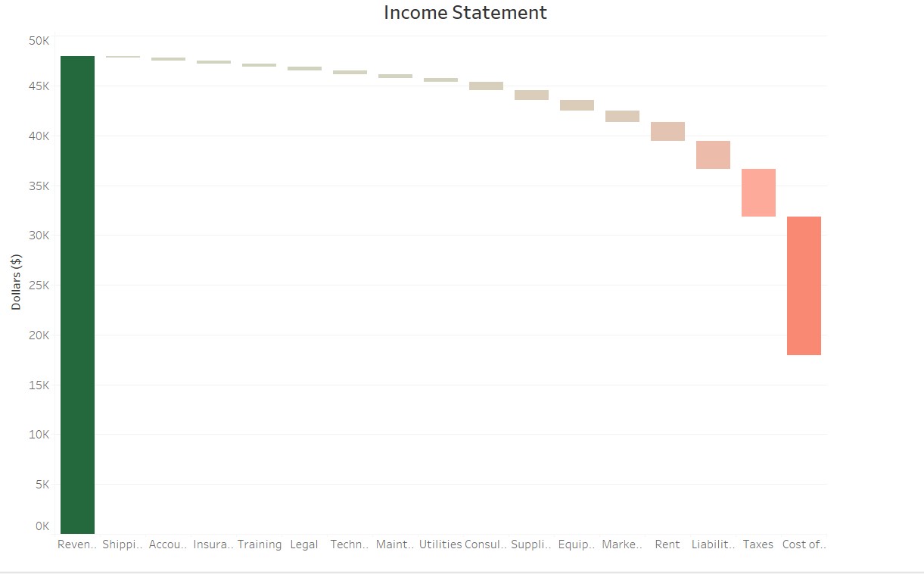Image resolution: width=924 pixels, height=574 pixels.
Task: Select the Supplies bar segment
Action: click(531, 95)
